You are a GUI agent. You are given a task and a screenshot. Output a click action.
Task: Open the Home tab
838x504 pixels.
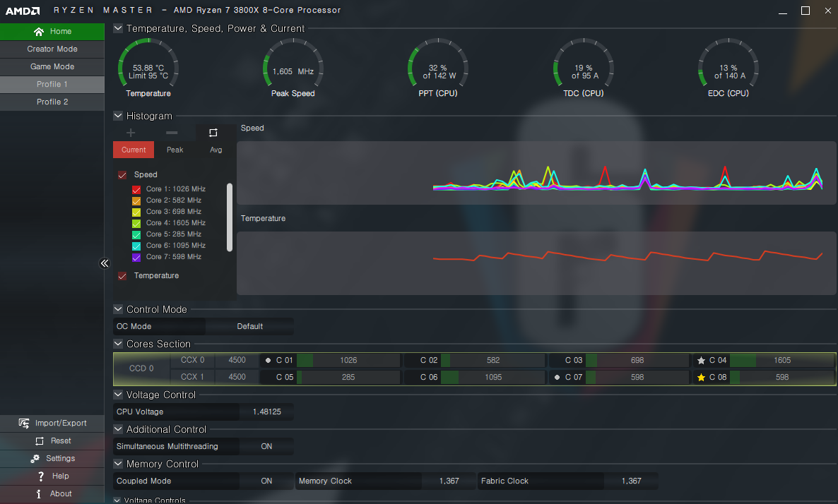coord(52,32)
